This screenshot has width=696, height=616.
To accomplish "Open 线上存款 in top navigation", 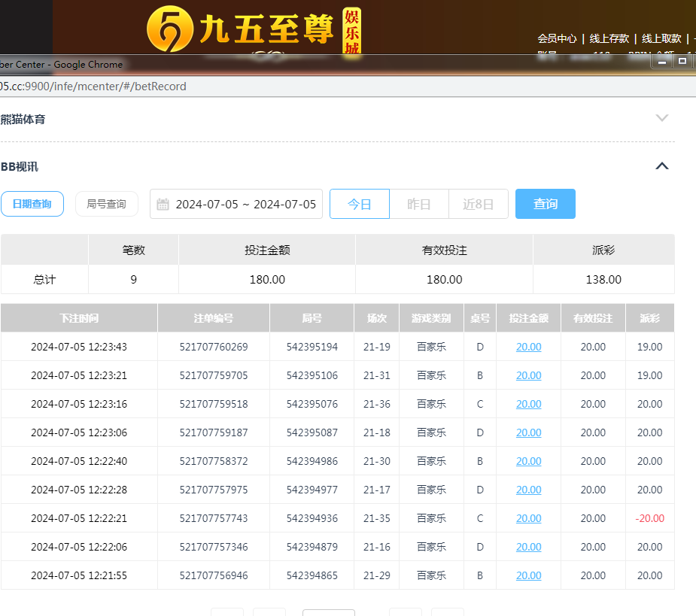I will [x=609, y=38].
